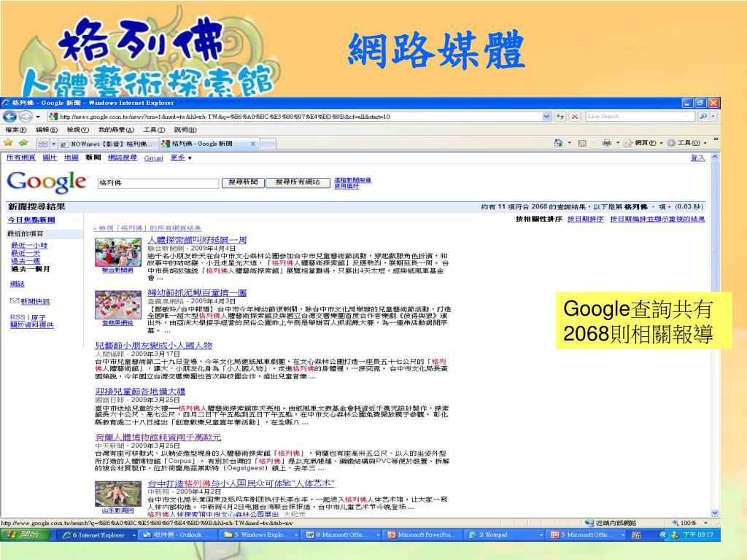Image resolution: width=747 pixels, height=560 pixels.
Task: Go back with the IE Back arrow
Action: click(x=9, y=116)
